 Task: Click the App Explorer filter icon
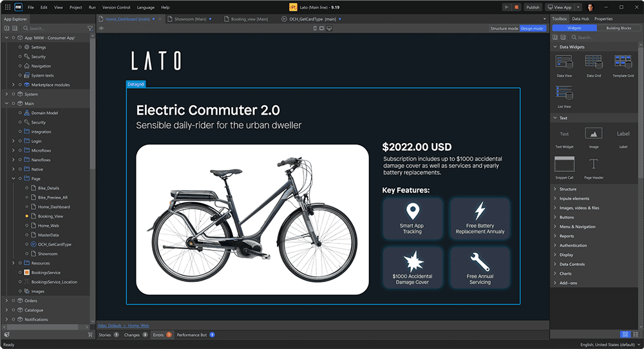coord(90,28)
